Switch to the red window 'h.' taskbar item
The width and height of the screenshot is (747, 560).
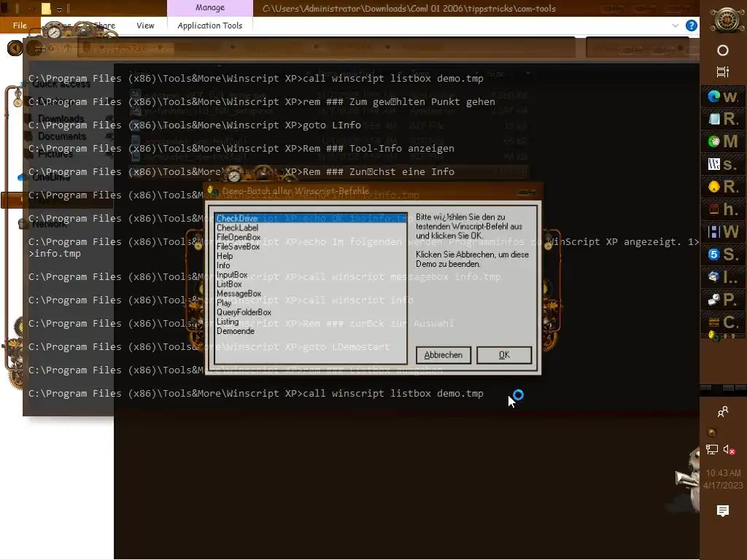point(723,209)
